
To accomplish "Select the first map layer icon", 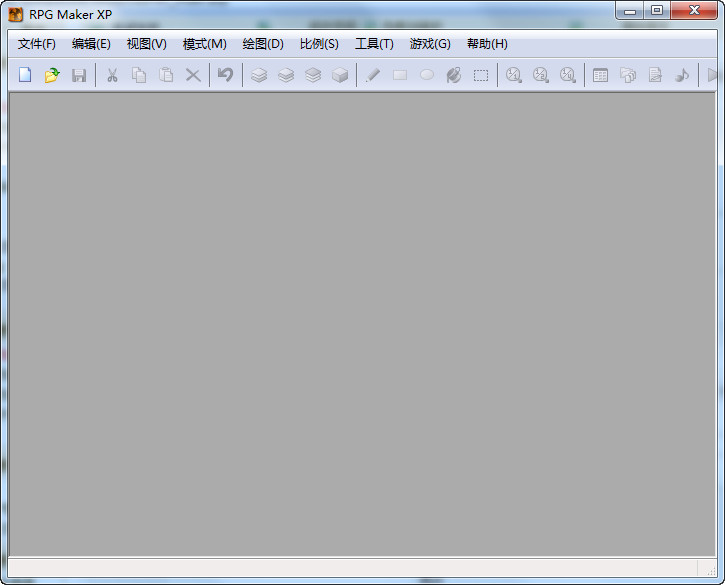I will click(x=259, y=75).
